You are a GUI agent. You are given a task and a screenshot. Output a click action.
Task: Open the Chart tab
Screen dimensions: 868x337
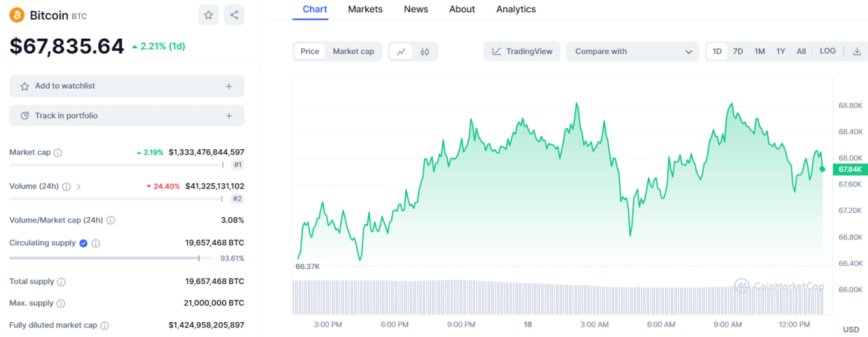pyautogui.click(x=315, y=9)
